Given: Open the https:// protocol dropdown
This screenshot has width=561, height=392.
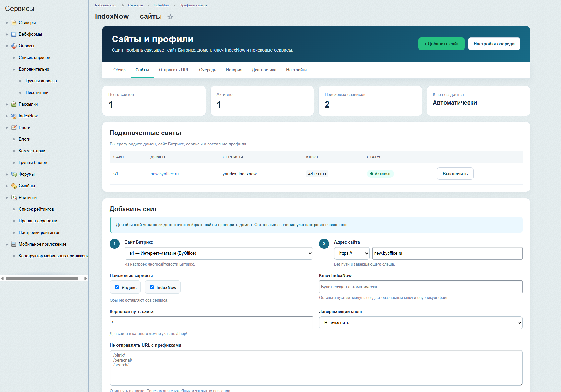Looking at the screenshot, I should coord(352,253).
